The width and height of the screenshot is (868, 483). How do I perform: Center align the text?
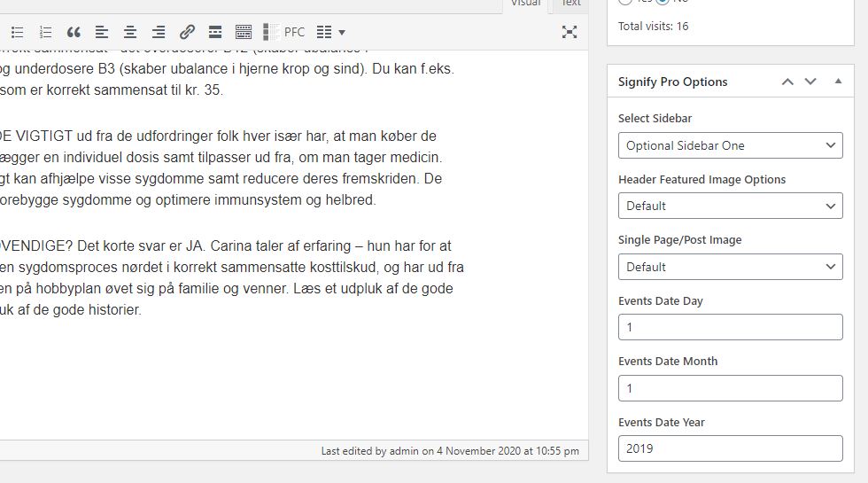pyautogui.click(x=130, y=32)
